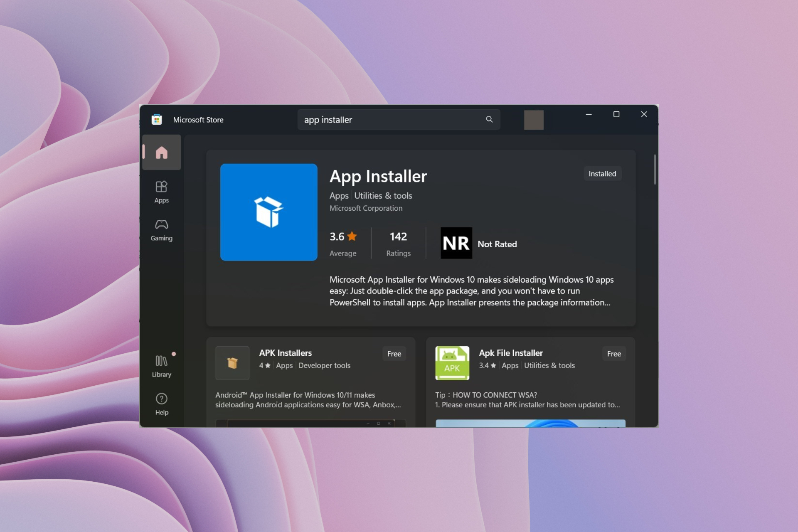Click the Microsoft Store logo icon

pos(156,119)
